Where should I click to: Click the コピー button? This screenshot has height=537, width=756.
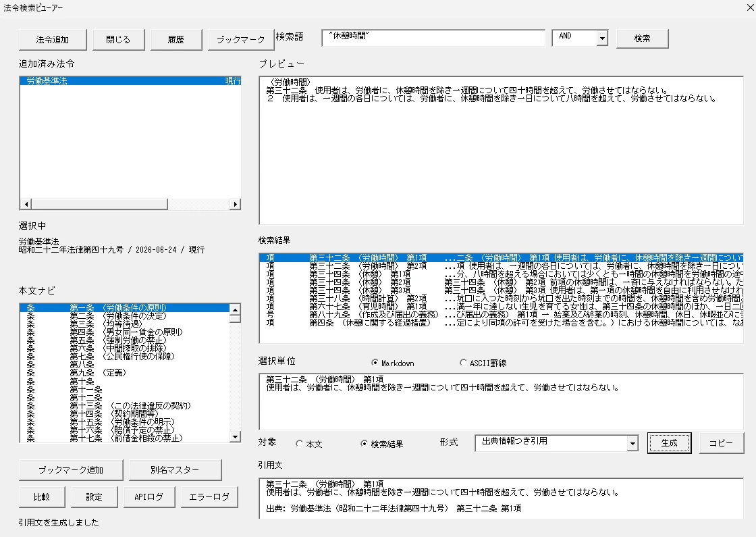722,443
